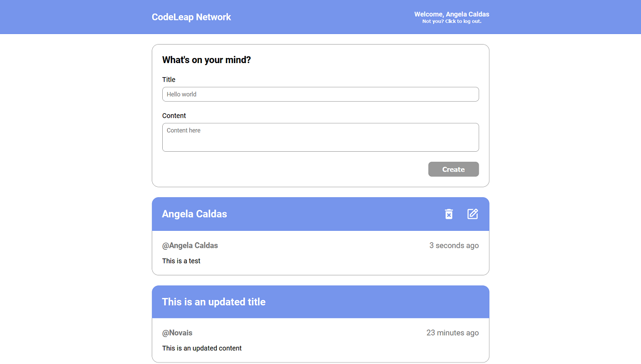This screenshot has height=364, width=641.
Task: Click the @Angela Caldas username
Action: coord(190,245)
